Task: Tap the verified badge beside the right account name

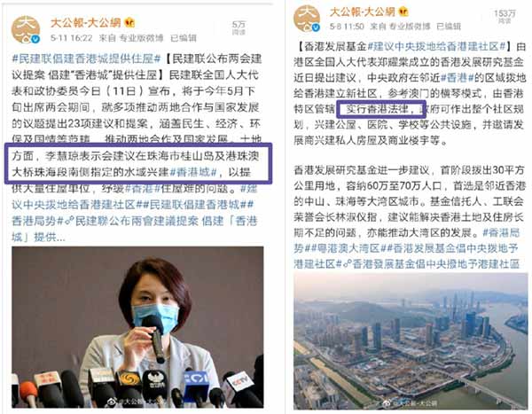Action: point(403,12)
